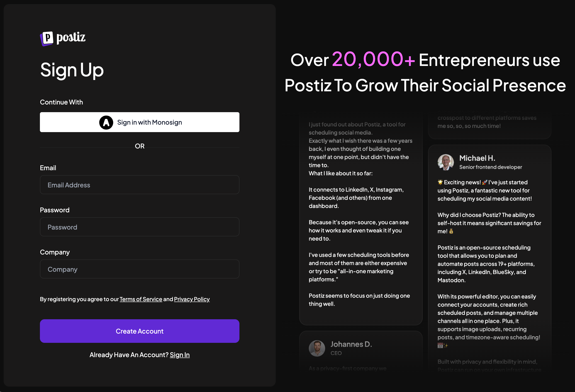The width and height of the screenshot is (575, 392).
Task: Click the Sign Up heading
Action: [72, 70]
